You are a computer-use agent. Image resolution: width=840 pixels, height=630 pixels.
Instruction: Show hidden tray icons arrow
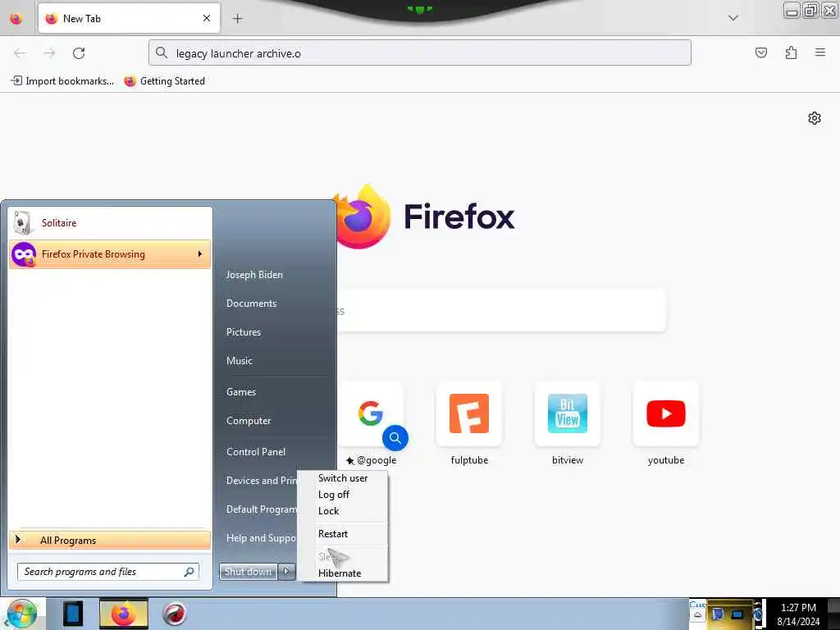pyautogui.click(x=697, y=615)
